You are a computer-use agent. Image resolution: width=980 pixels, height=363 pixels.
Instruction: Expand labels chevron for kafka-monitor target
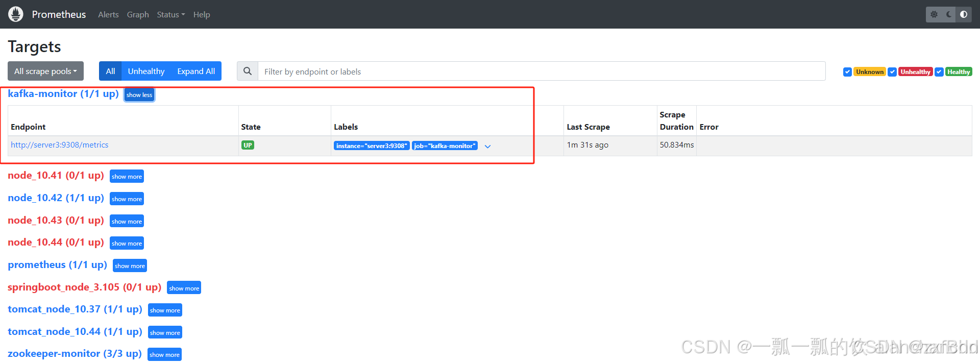pyautogui.click(x=487, y=147)
